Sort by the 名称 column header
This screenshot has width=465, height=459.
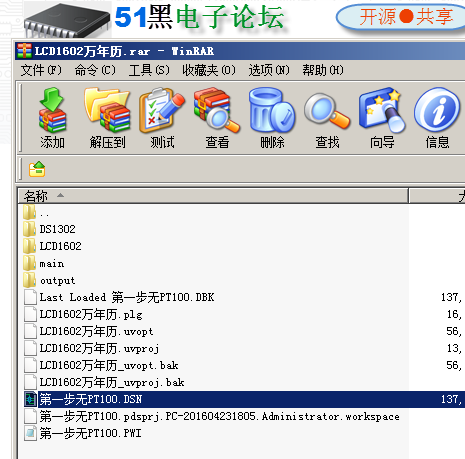tap(213, 196)
